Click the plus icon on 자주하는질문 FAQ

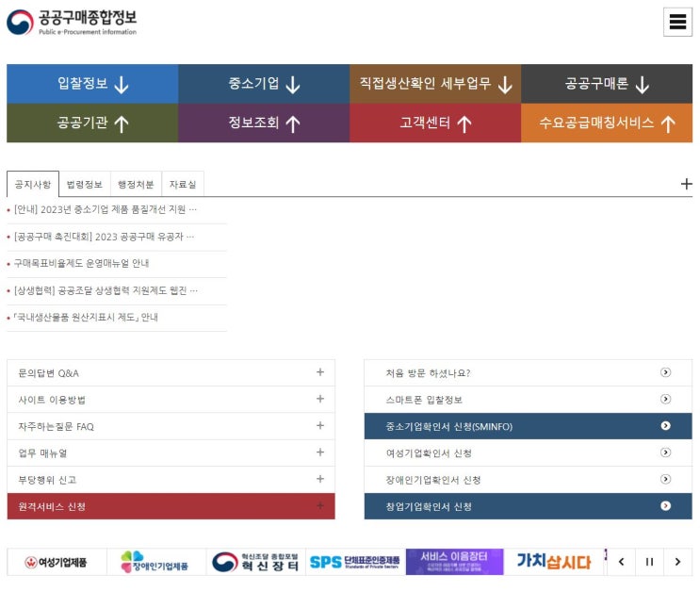[320, 425]
